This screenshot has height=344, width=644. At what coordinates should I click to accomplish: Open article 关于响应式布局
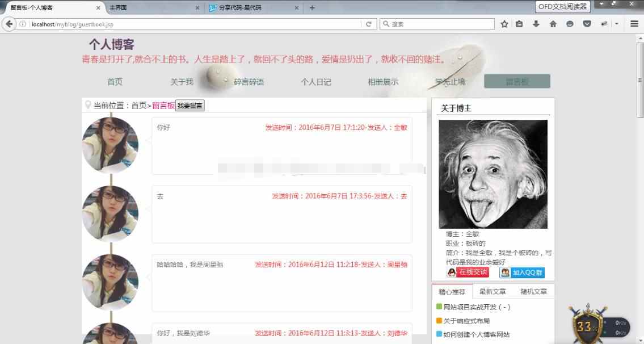(466, 321)
